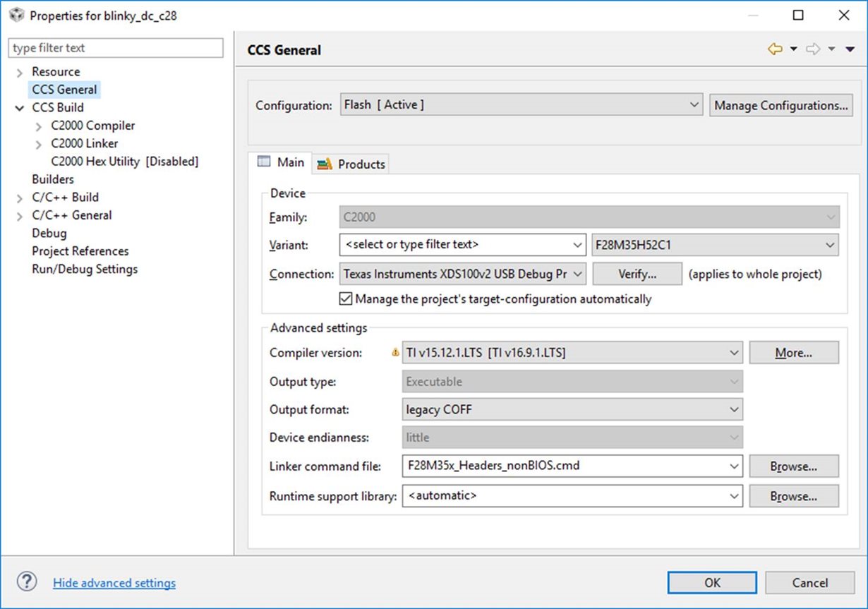Open the Output format dropdown
This screenshot has height=609, width=868.
(572, 409)
